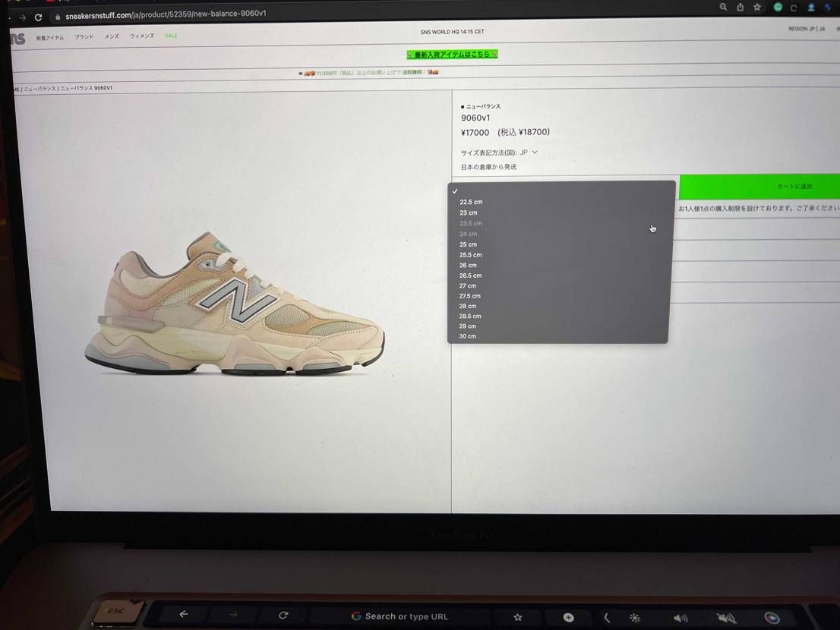Click the ニューバランス 9060V1 breadcrumb
This screenshot has height=630, width=840.
(x=87, y=88)
